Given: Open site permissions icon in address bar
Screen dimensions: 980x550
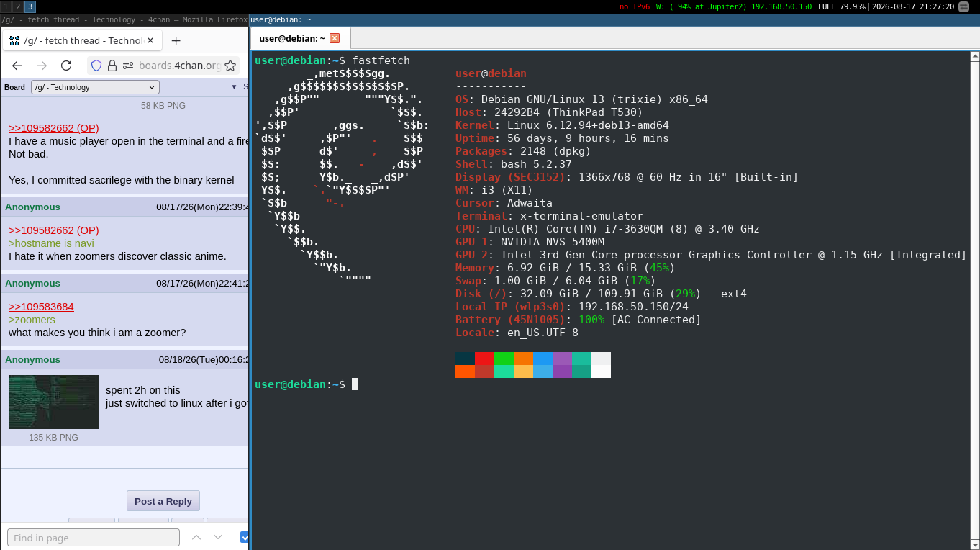Looking at the screenshot, I should point(128,66).
